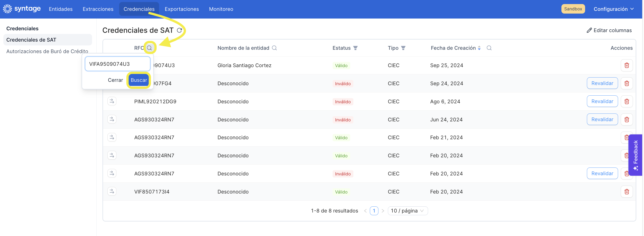Screen dimensions: 644x236
Task: Open the Tipo column filter
Action: tap(403, 48)
